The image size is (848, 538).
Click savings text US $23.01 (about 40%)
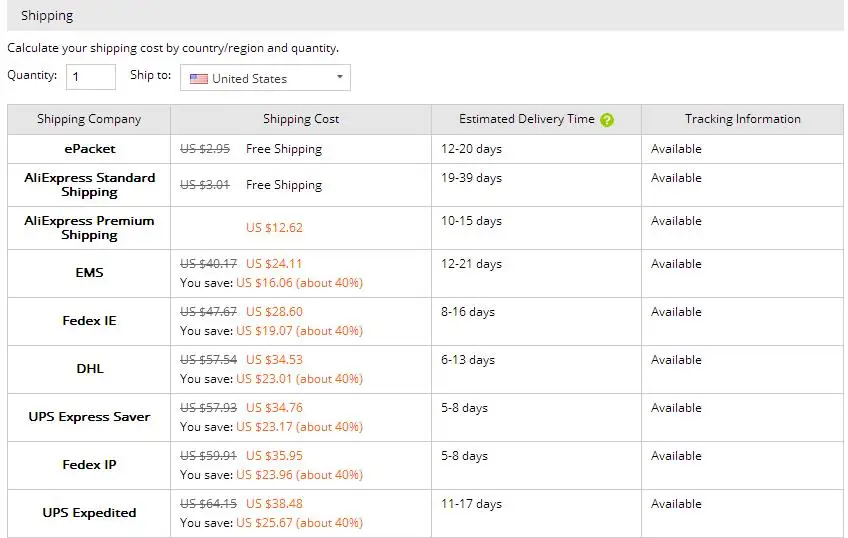pos(300,379)
